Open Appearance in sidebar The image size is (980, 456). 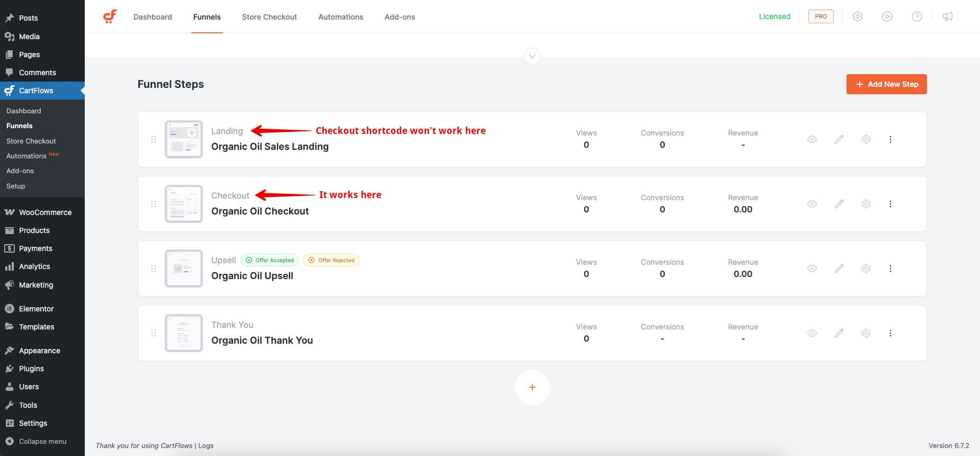(x=42, y=351)
